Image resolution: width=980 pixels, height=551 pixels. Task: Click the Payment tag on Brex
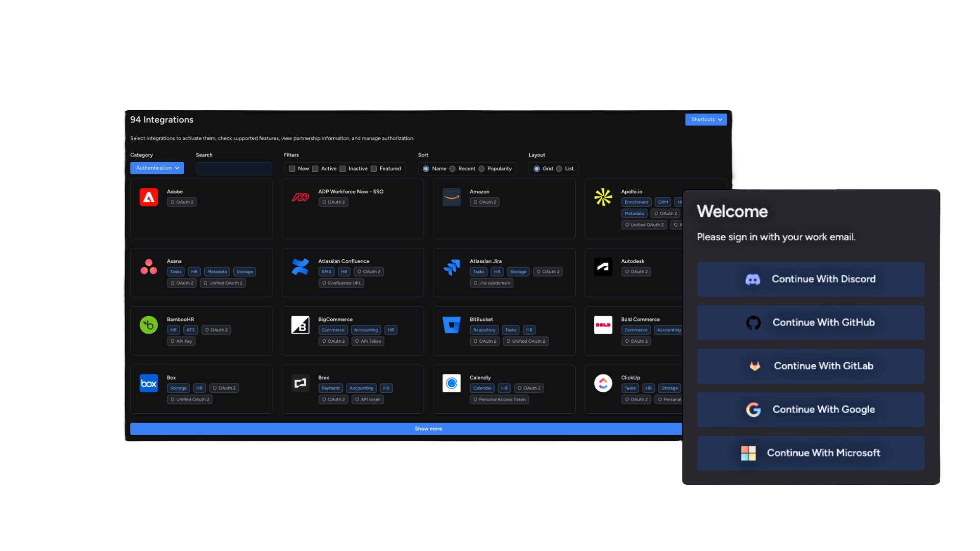tap(330, 388)
